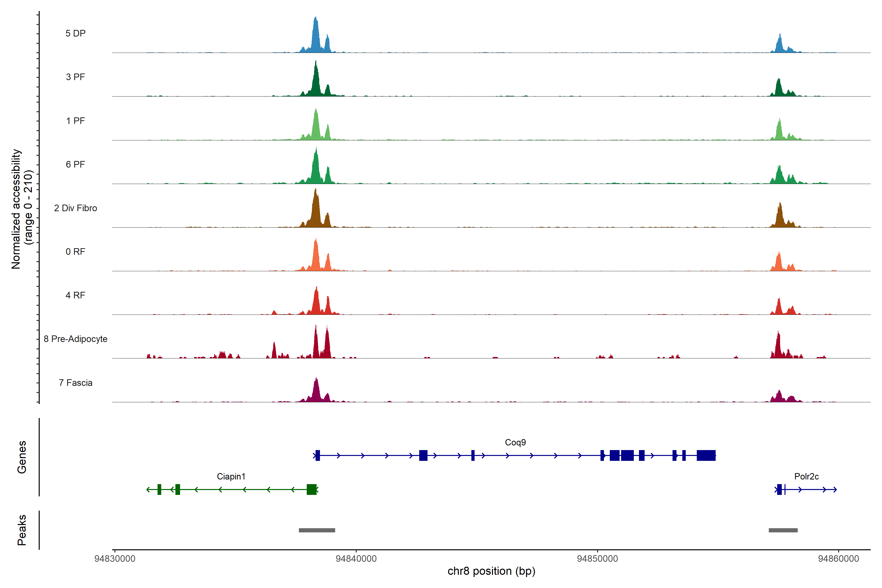Image resolution: width=882 pixels, height=588 pixels.
Task: Click the large green Ciapin1 exon block
Action: point(311,489)
